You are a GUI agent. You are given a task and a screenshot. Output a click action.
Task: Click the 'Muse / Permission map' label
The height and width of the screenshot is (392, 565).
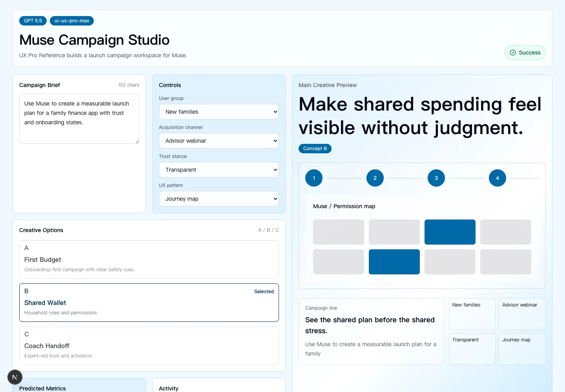[344, 206]
